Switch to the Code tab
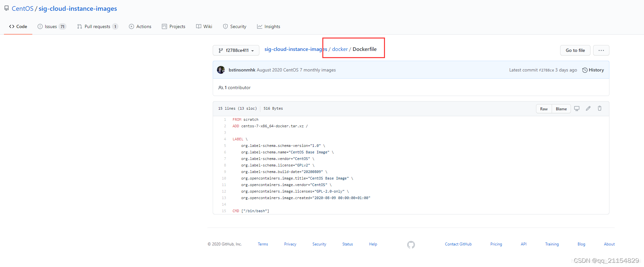This screenshot has height=267, width=644. point(18,26)
